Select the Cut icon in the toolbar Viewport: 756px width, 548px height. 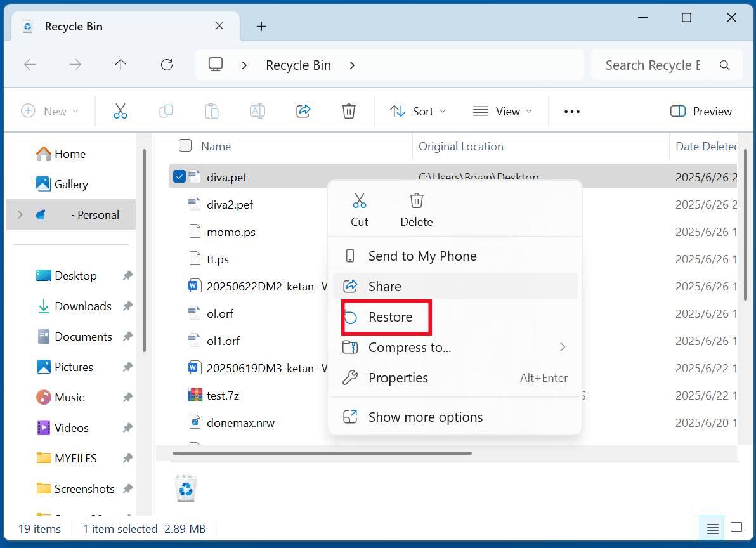click(121, 111)
